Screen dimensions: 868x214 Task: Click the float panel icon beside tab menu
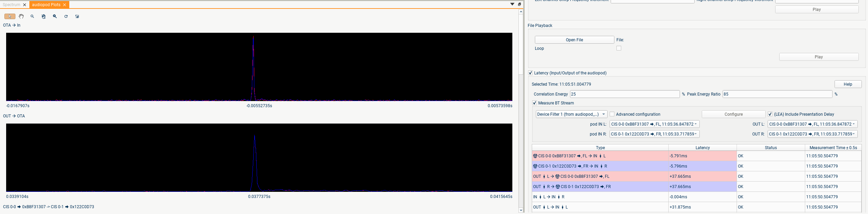click(520, 4)
